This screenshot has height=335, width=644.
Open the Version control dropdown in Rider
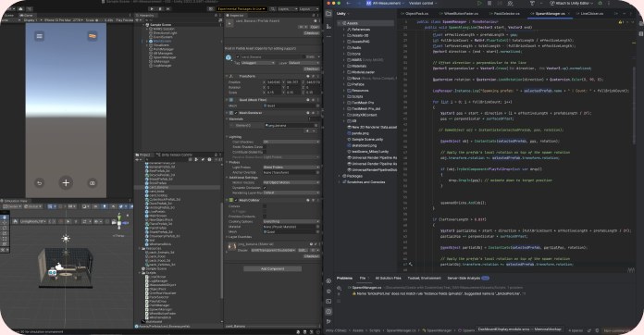pos(424,4)
